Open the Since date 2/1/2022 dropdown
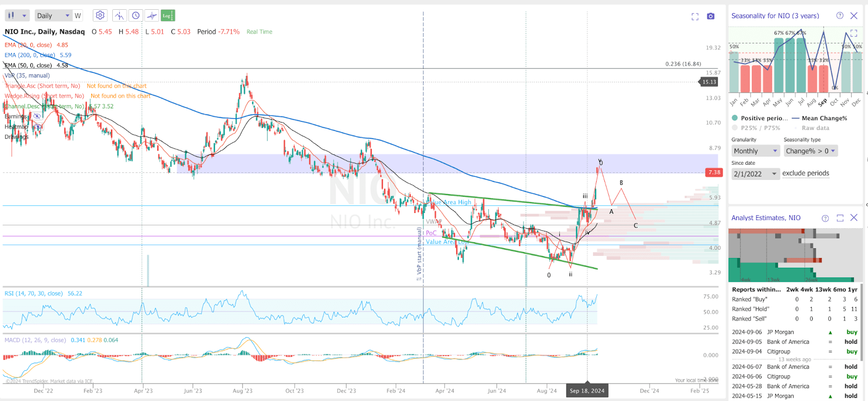 point(756,174)
